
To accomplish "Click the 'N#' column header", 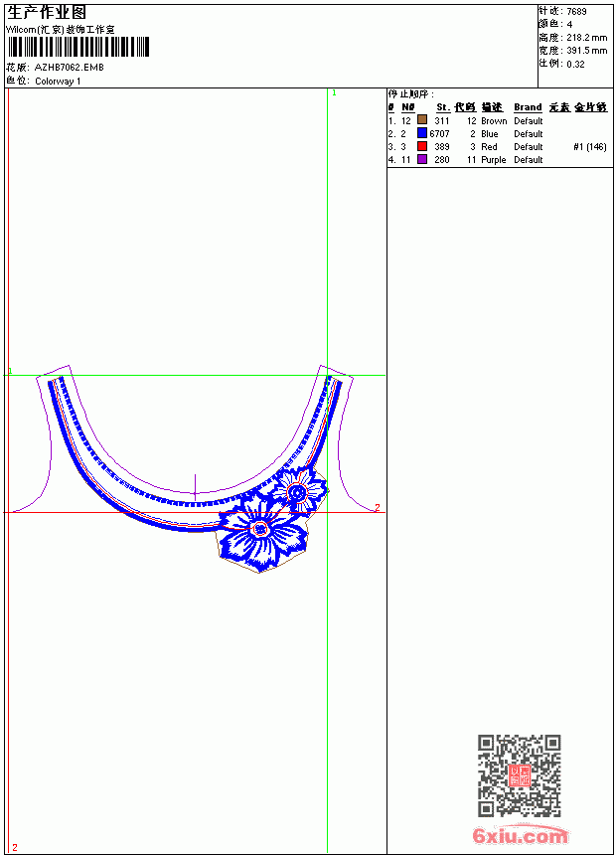I will (x=407, y=107).
